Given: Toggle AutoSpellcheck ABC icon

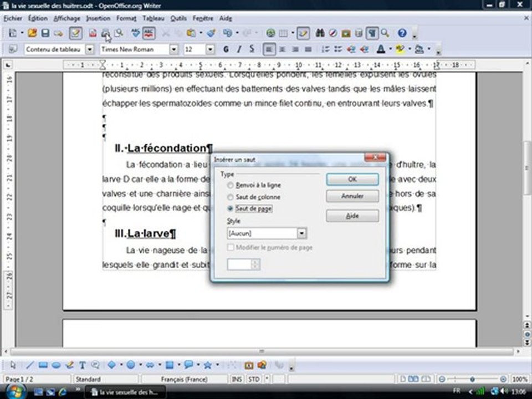Looking at the screenshot, I should point(149,33).
